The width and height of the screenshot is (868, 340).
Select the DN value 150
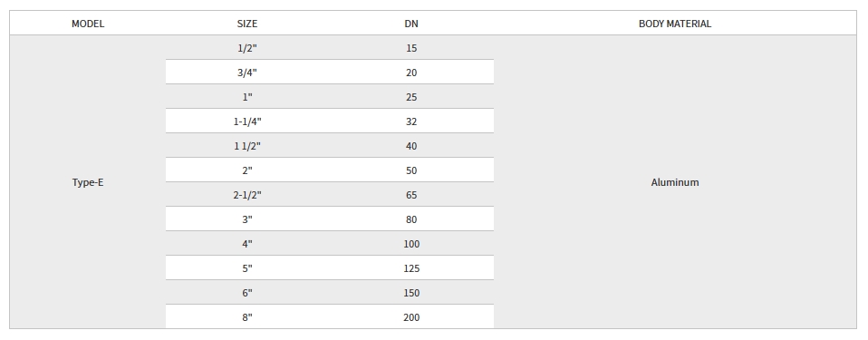pyautogui.click(x=410, y=292)
